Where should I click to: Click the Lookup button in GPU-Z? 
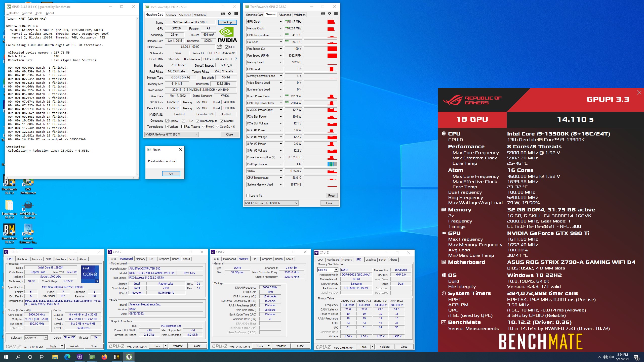coord(227,22)
